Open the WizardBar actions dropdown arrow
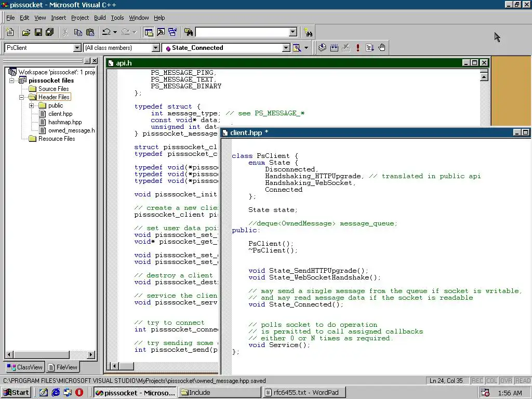Viewport: 532px width, 399px height. coord(306,48)
